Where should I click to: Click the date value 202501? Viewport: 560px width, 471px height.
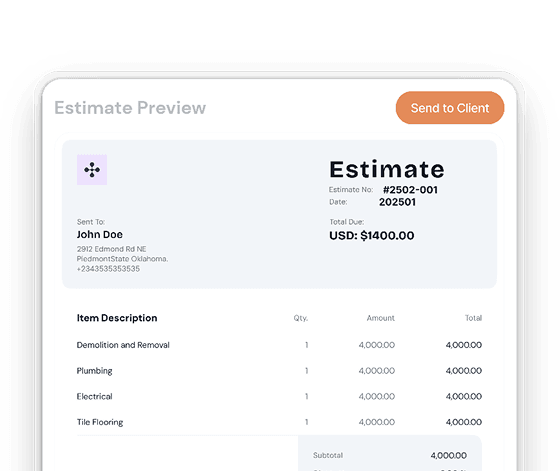pyautogui.click(x=397, y=202)
